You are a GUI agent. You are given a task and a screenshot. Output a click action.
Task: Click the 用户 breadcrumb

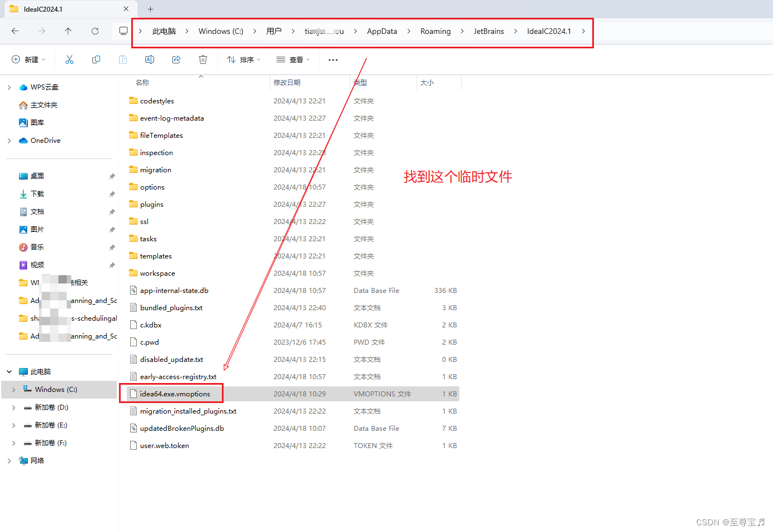point(274,31)
